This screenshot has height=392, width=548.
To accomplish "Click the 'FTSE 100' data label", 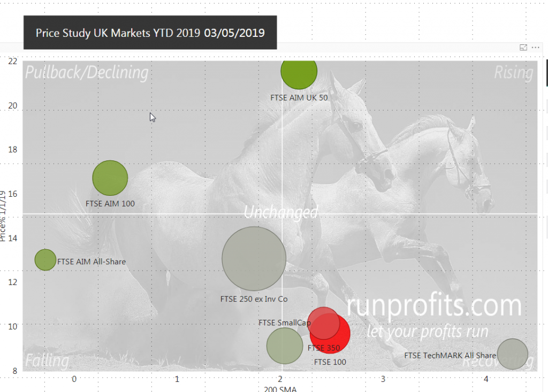I will (x=330, y=362).
